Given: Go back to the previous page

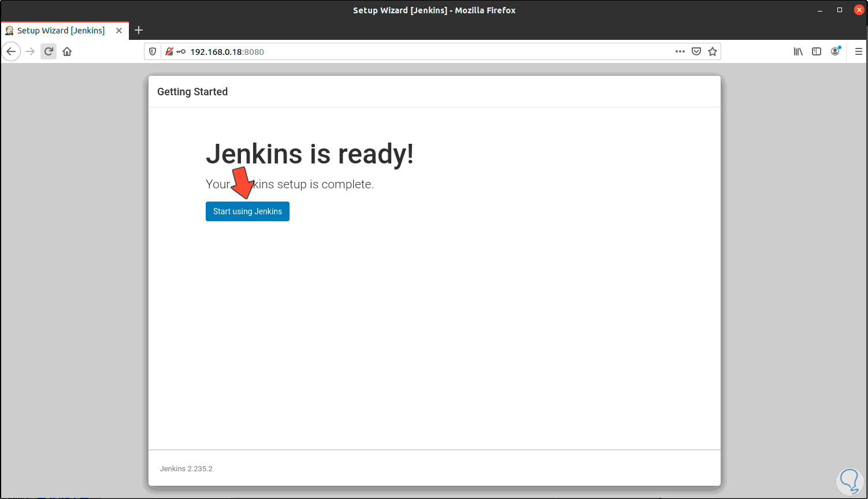Looking at the screenshot, I should [x=11, y=51].
